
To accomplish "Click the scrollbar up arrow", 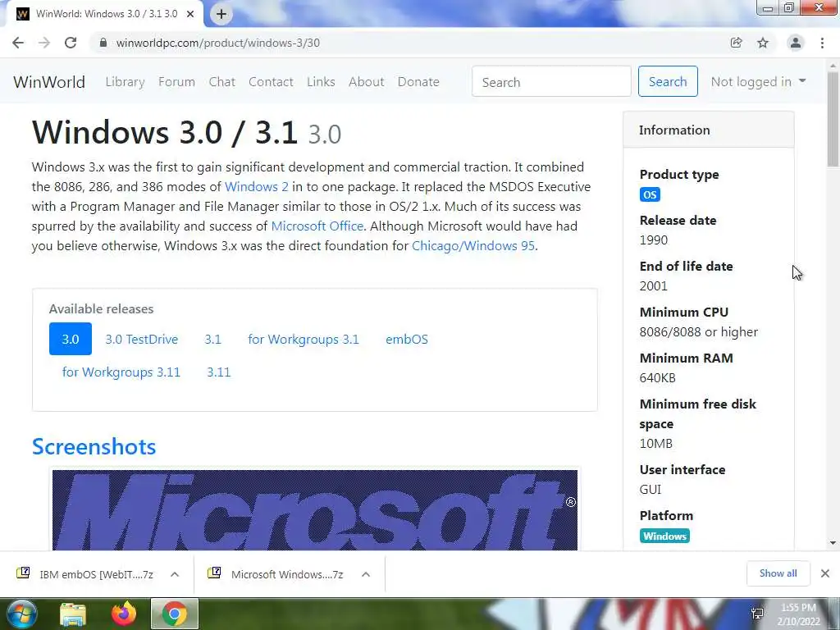I will [x=833, y=66].
